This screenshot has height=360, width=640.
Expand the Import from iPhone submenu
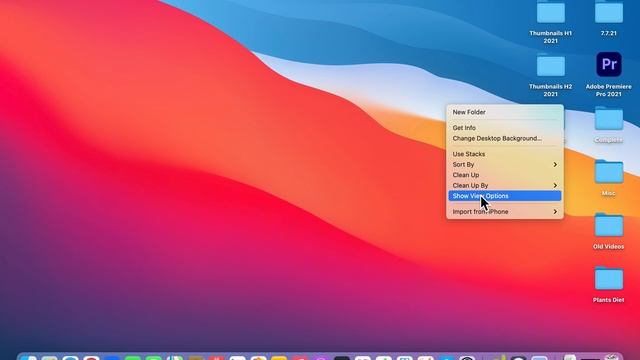pos(505,211)
